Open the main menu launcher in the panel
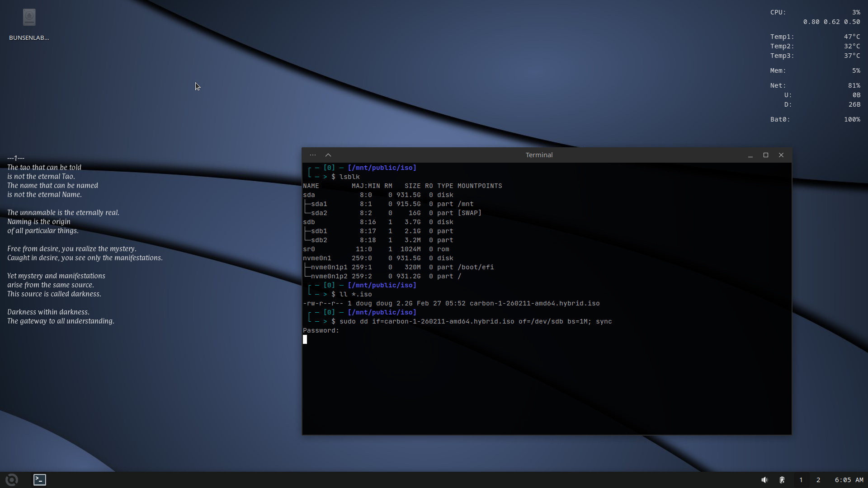Screen dimensions: 868x488 12,480
